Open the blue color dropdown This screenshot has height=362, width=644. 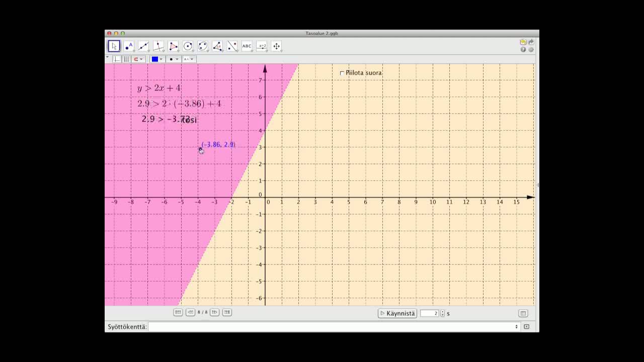tap(157, 59)
